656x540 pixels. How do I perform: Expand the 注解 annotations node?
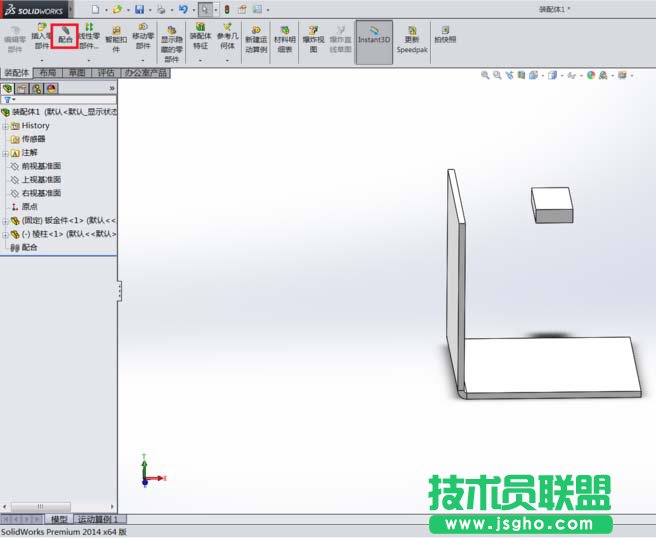[5, 153]
